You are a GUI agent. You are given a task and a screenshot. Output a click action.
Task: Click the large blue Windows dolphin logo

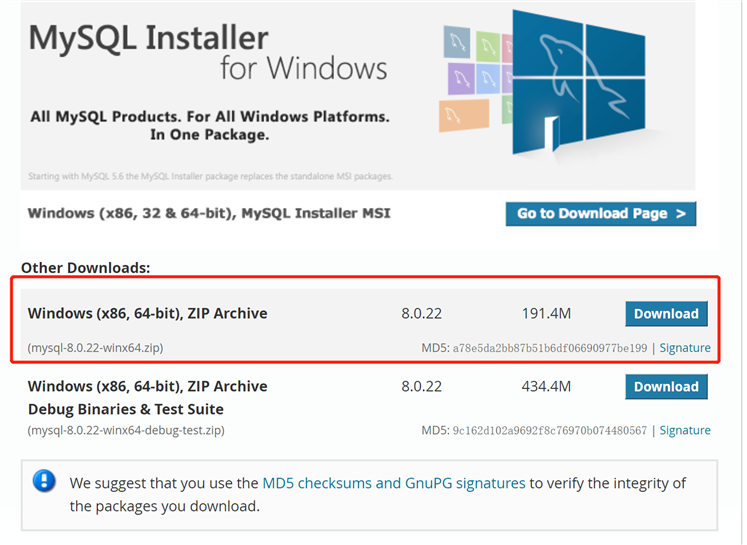[579, 83]
